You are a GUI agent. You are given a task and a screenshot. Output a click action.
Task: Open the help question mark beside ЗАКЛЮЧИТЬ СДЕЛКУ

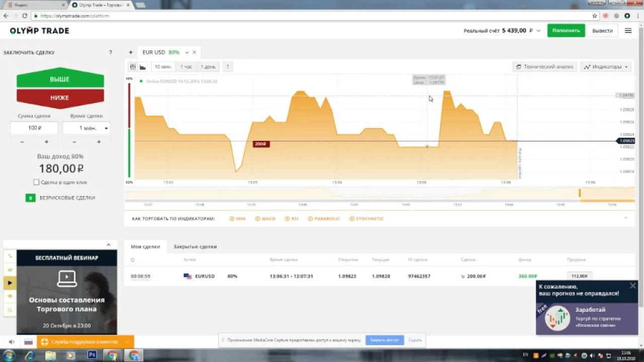111,52
